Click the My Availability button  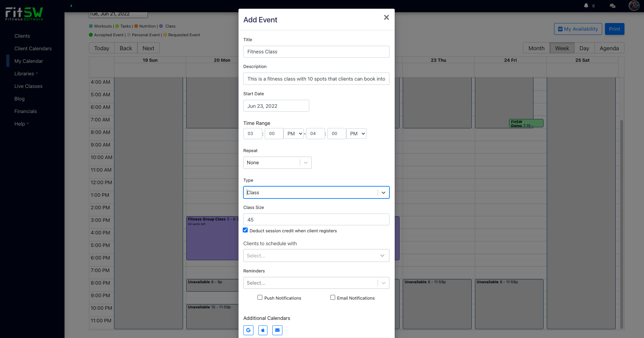(x=578, y=29)
